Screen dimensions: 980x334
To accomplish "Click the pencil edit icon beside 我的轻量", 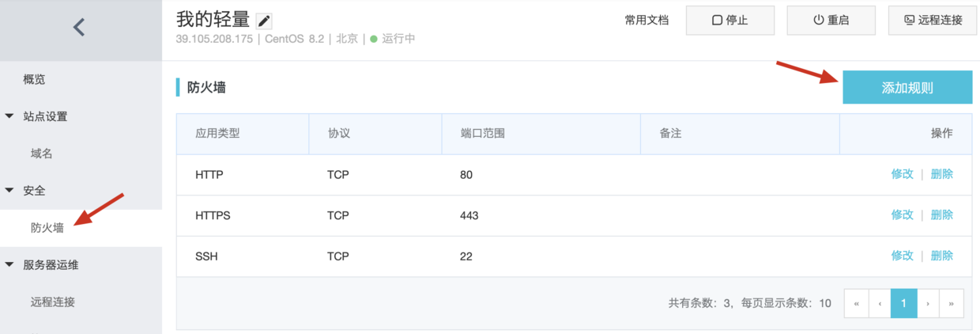I will click(x=264, y=21).
